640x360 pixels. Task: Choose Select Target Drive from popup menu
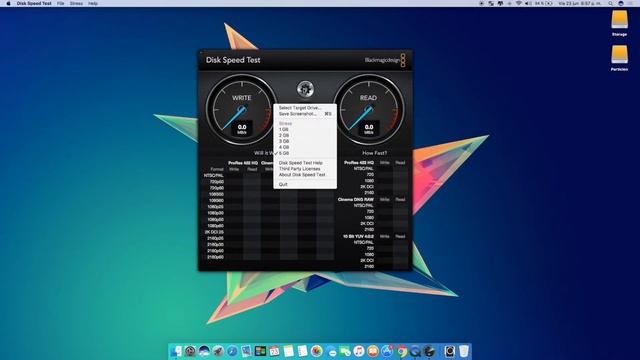click(x=305, y=108)
